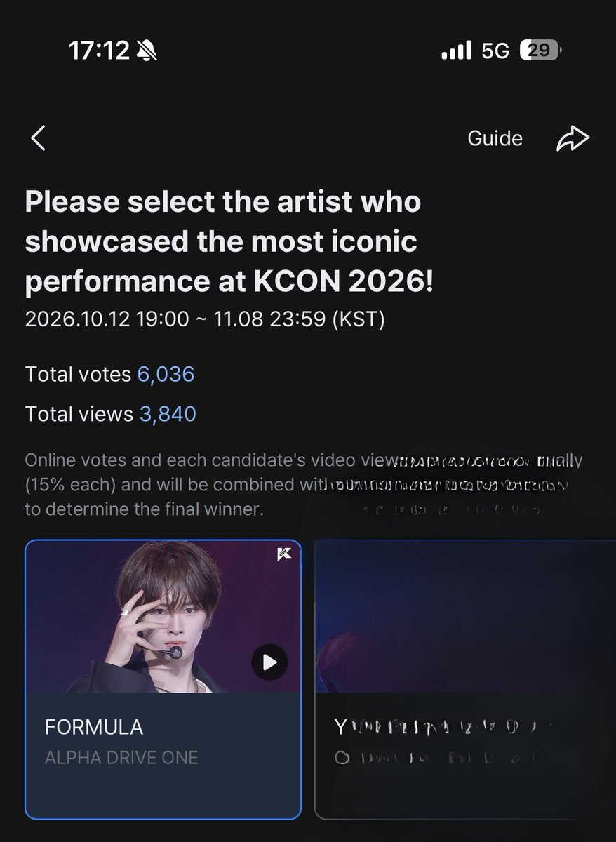The width and height of the screenshot is (616, 842).
Task: Select the second candidate card thumbnail
Action: (465, 617)
